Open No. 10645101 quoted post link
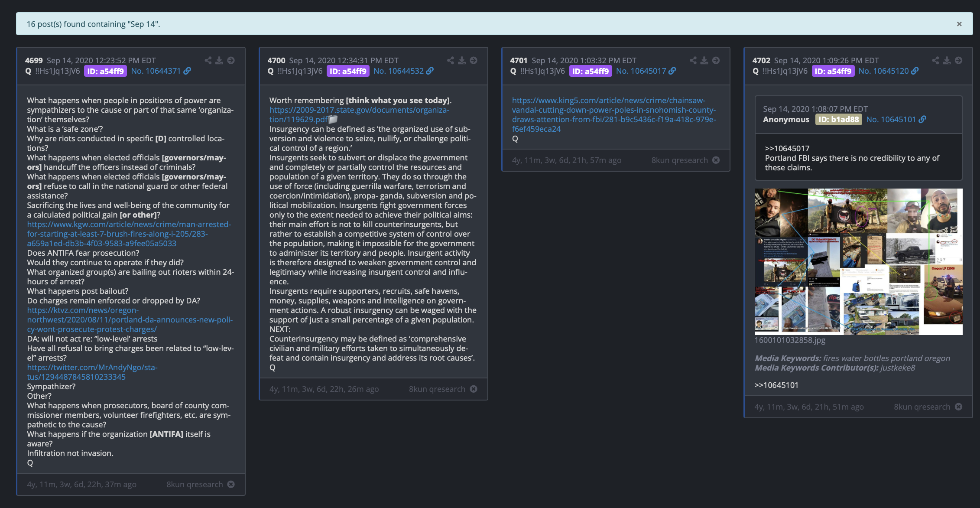This screenshot has height=508, width=980. click(891, 120)
